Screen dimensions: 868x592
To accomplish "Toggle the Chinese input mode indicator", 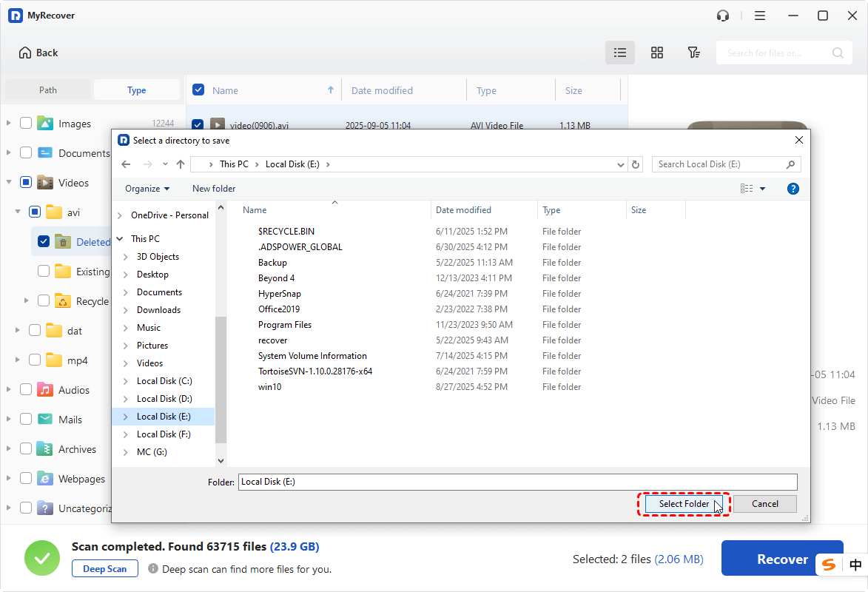I will click(x=855, y=565).
